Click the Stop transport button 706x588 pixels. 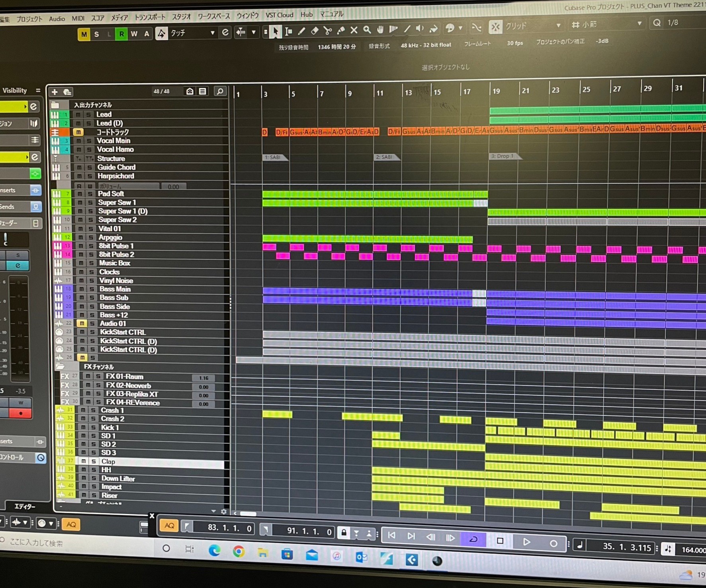[500, 541]
